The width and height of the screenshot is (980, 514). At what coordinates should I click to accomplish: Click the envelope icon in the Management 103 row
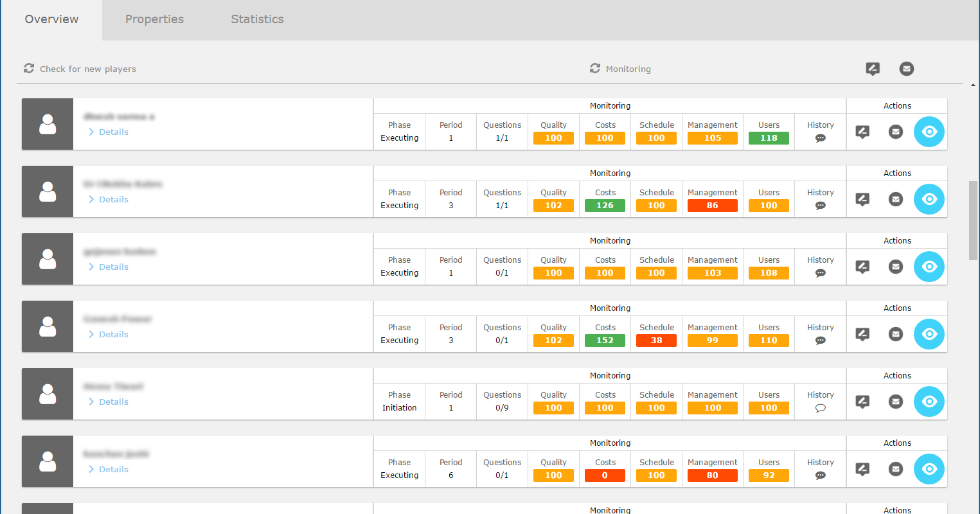pos(896,267)
